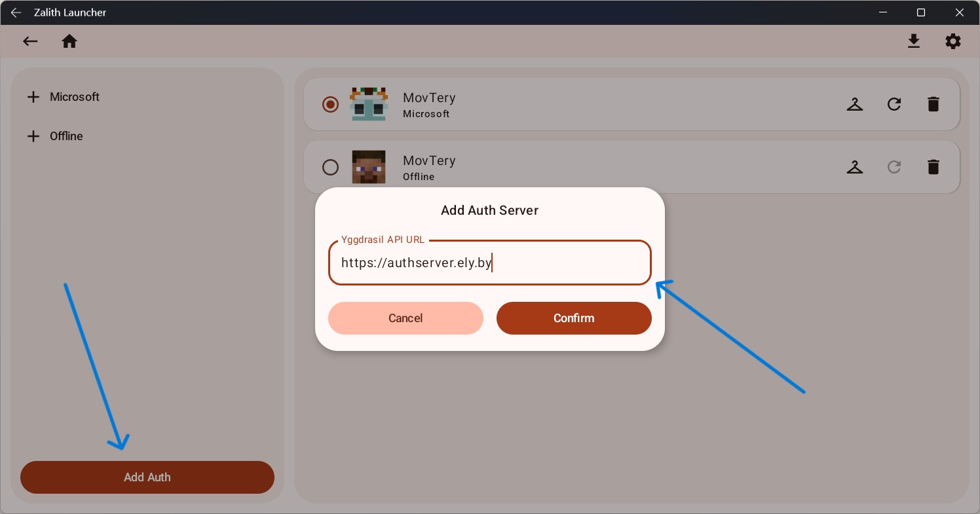Click the Yggdrasil API URL input field

(489, 262)
